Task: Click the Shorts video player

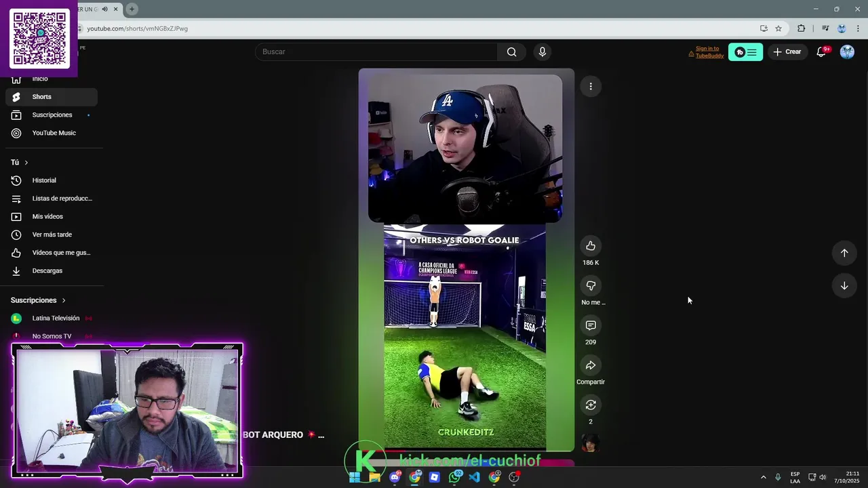Action: click(x=467, y=260)
